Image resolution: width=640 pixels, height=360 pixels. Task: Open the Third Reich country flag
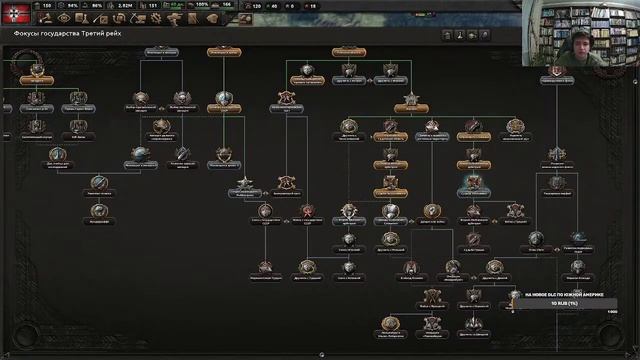[x=16, y=13]
